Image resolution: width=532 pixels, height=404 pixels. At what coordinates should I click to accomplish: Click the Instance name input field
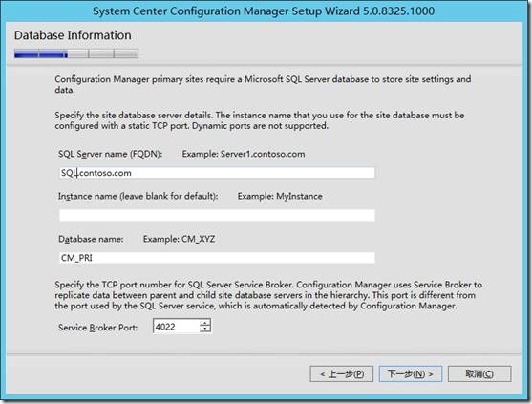point(217,215)
